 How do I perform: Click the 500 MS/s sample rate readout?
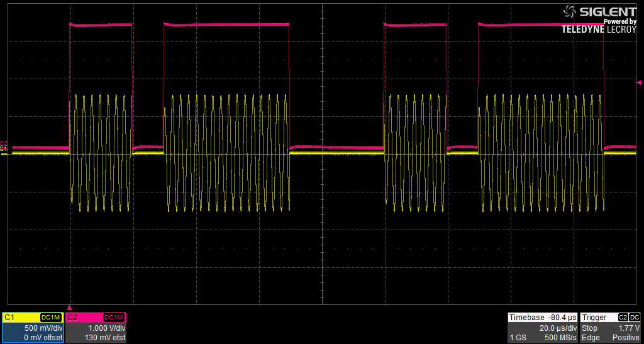[560, 338]
